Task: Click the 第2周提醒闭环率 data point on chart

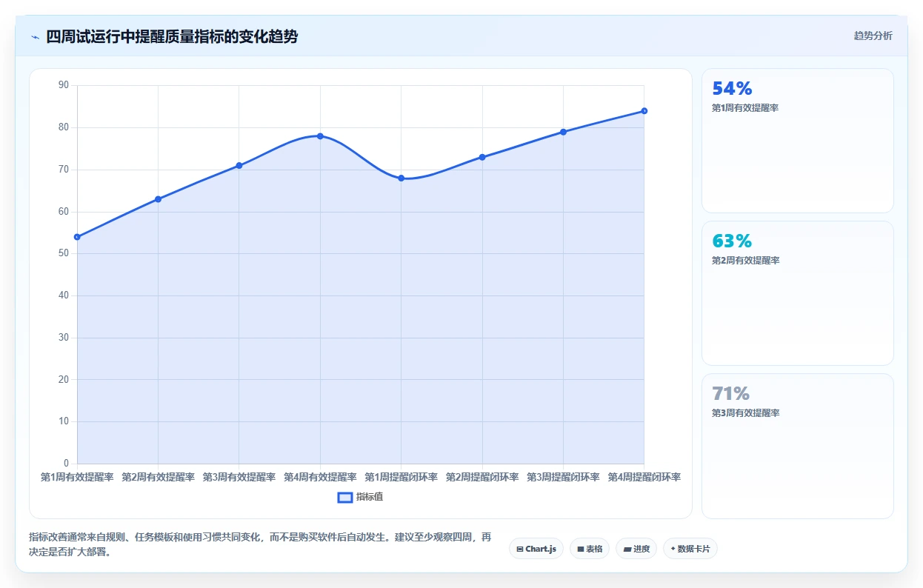Action: (482, 157)
